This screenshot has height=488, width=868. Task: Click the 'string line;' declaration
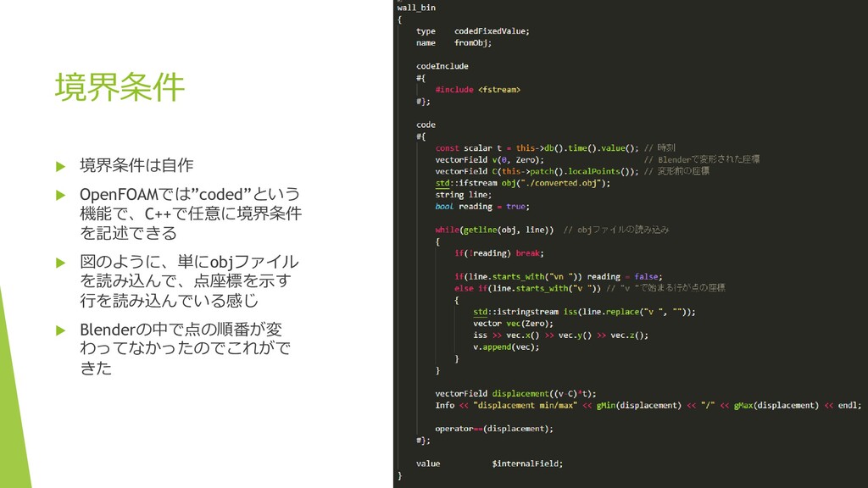click(464, 195)
